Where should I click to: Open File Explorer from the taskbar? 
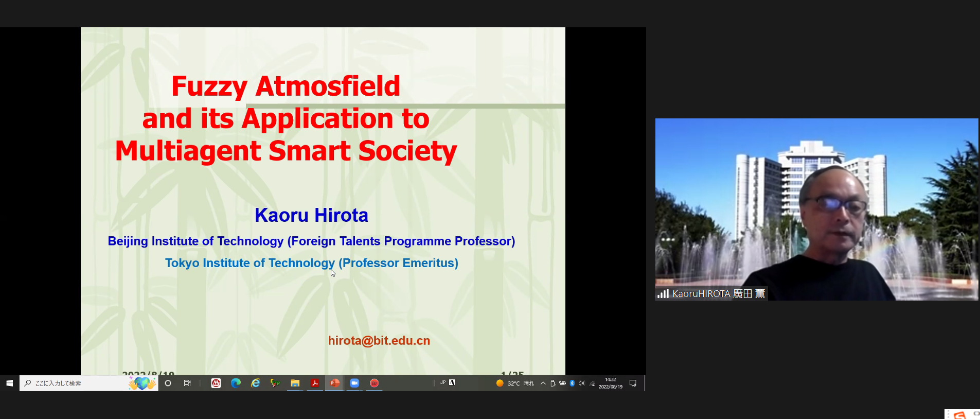(x=295, y=383)
